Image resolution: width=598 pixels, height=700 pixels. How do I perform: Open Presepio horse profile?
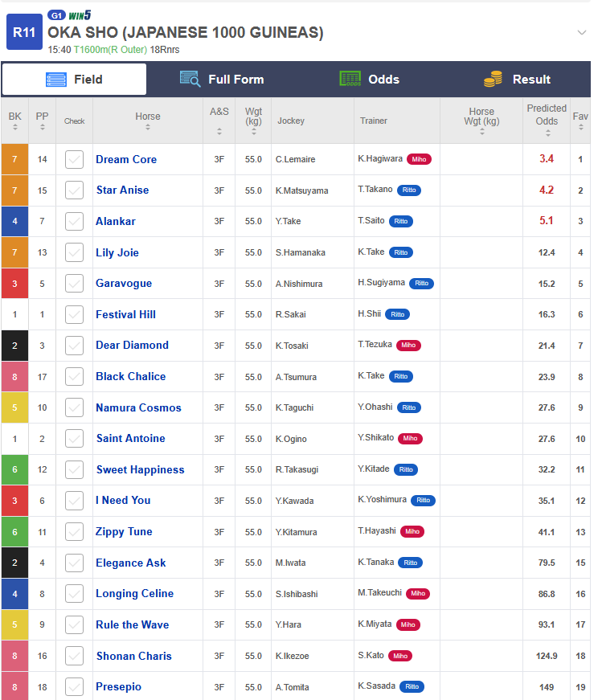(x=119, y=686)
